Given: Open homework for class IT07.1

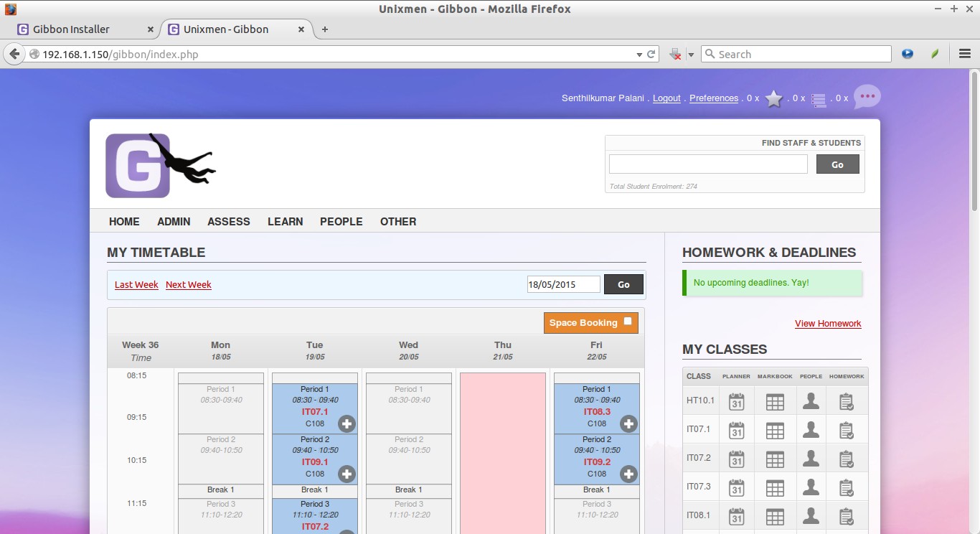Looking at the screenshot, I should [x=847, y=430].
